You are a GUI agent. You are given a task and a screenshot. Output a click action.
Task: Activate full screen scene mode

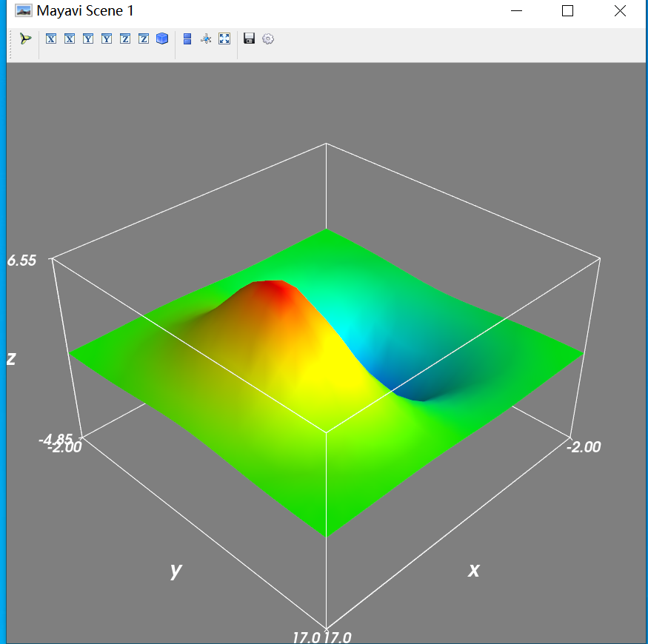click(224, 38)
